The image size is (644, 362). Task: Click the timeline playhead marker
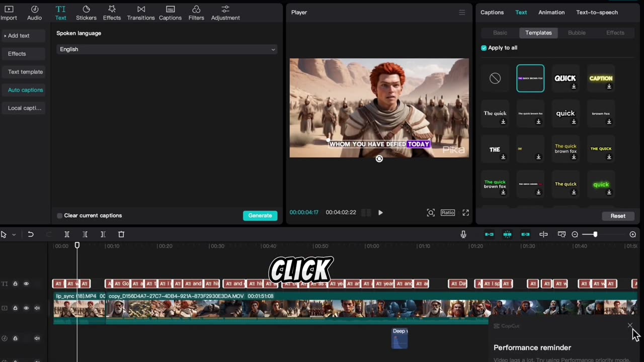[77, 245]
